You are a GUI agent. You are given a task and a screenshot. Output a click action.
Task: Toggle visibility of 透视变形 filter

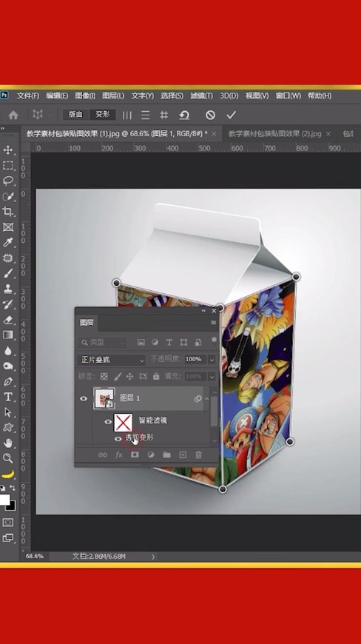118,439
